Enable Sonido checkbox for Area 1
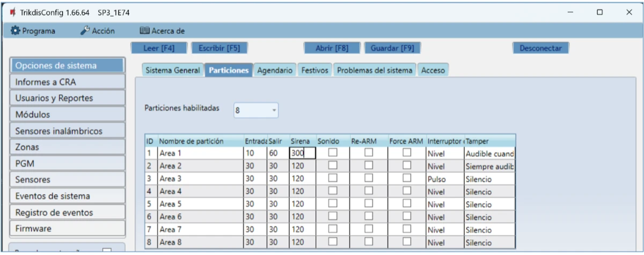Viewport: 644px width, 255px height. click(333, 152)
